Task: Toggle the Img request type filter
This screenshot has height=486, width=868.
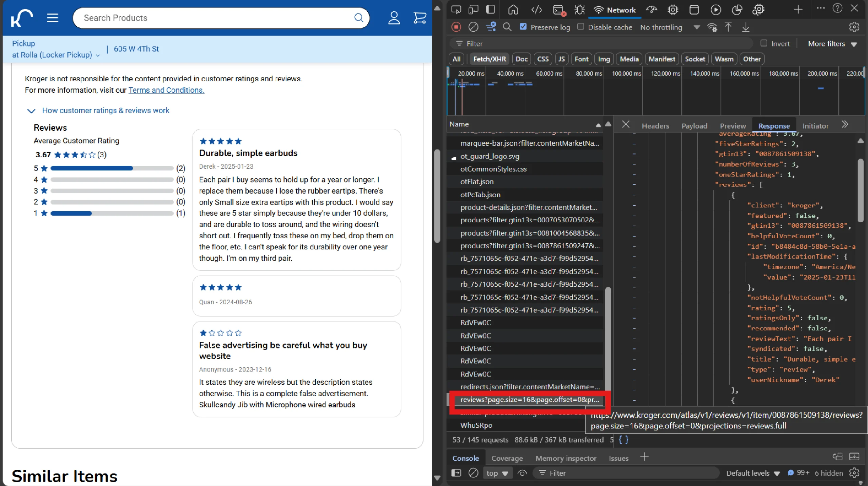Action: [x=604, y=59]
